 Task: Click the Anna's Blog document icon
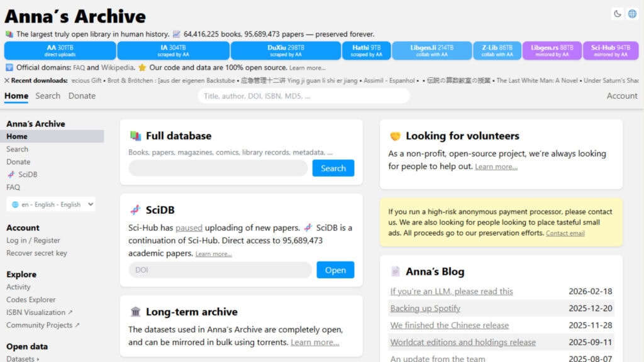click(395, 271)
